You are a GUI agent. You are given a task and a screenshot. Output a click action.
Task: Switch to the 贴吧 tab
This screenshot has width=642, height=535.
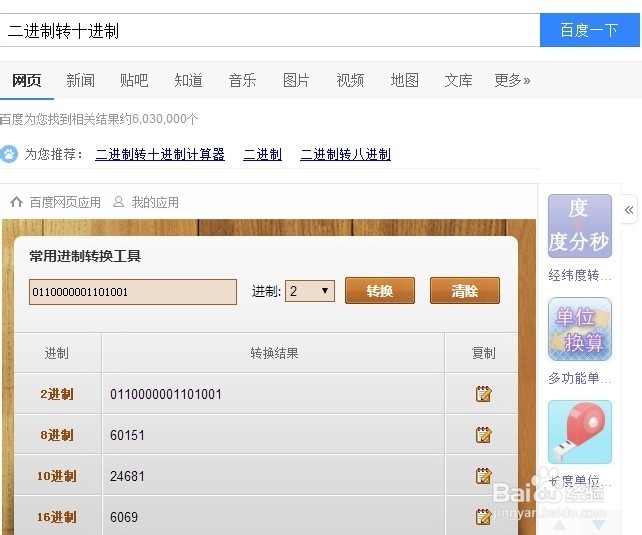click(134, 80)
